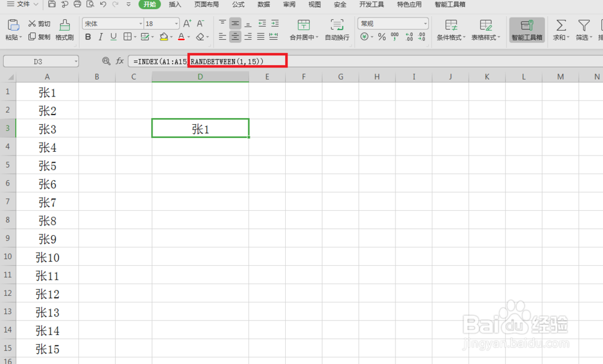
Task: Copy selection with 复制 button
Action: [39, 37]
